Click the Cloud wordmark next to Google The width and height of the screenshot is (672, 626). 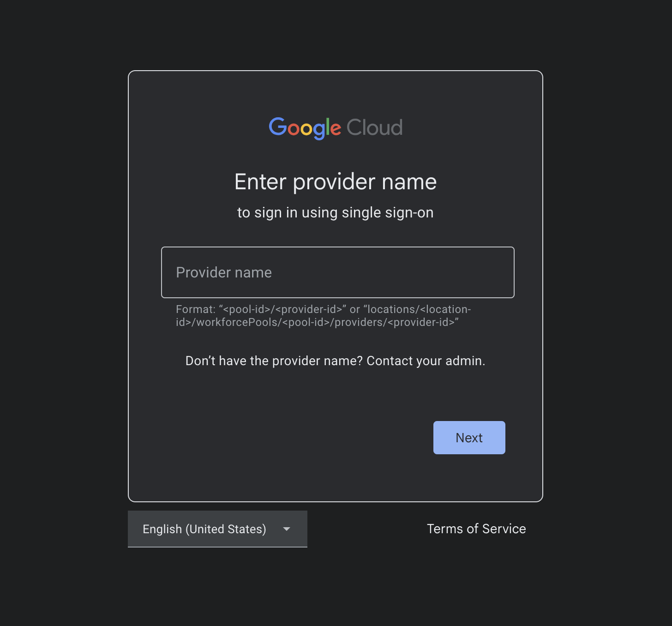(374, 128)
